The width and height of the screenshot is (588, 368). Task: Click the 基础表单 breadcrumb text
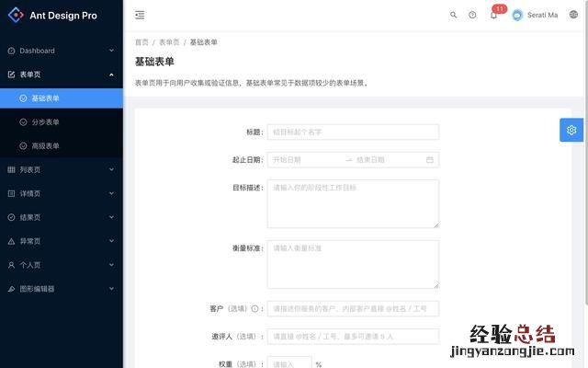click(x=204, y=42)
